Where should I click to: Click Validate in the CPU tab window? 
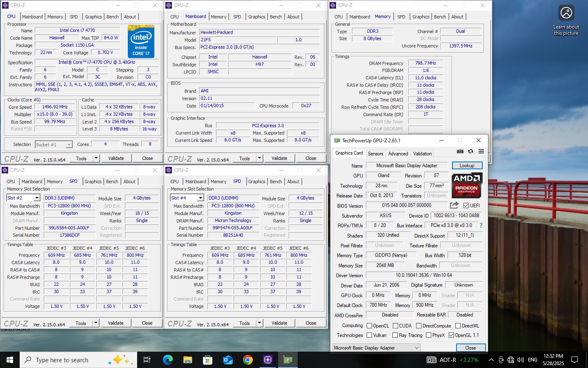(116, 158)
